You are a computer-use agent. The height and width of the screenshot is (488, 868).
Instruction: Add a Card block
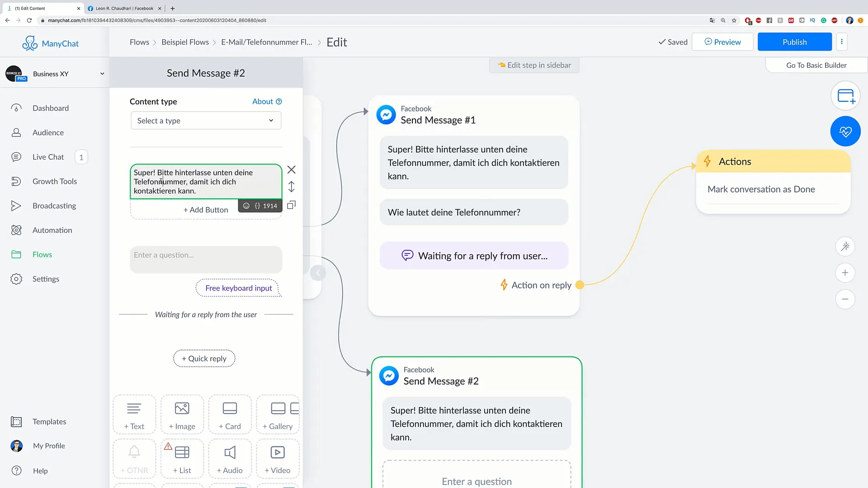[230, 415]
